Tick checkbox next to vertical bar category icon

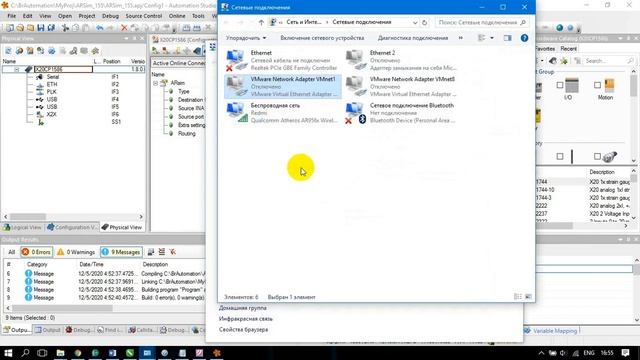(560, 156)
